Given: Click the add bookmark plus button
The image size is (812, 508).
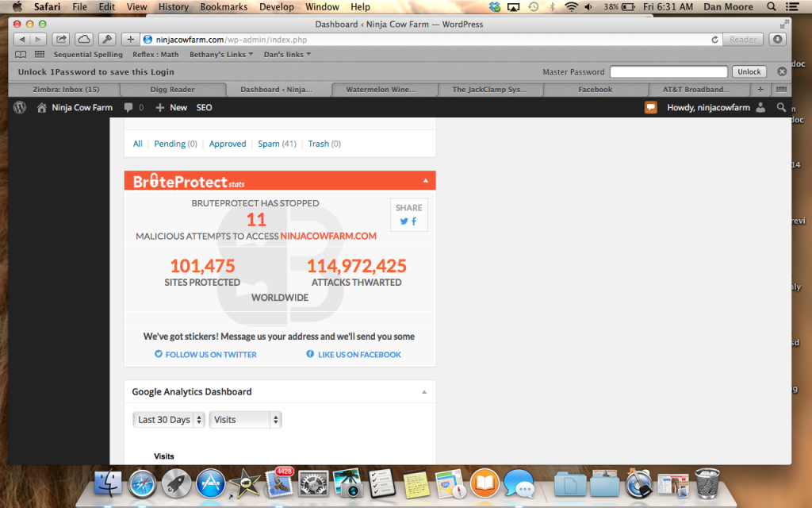Looking at the screenshot, I should click(131, 40).
